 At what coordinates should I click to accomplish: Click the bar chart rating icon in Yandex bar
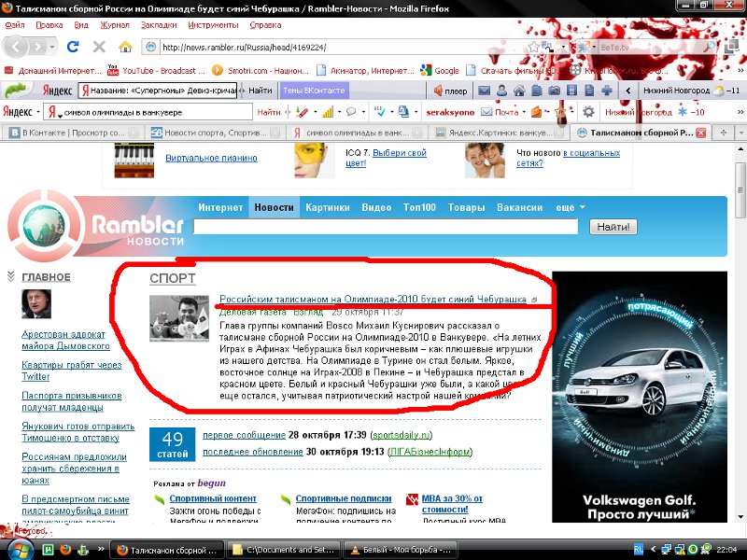[328, 112]
